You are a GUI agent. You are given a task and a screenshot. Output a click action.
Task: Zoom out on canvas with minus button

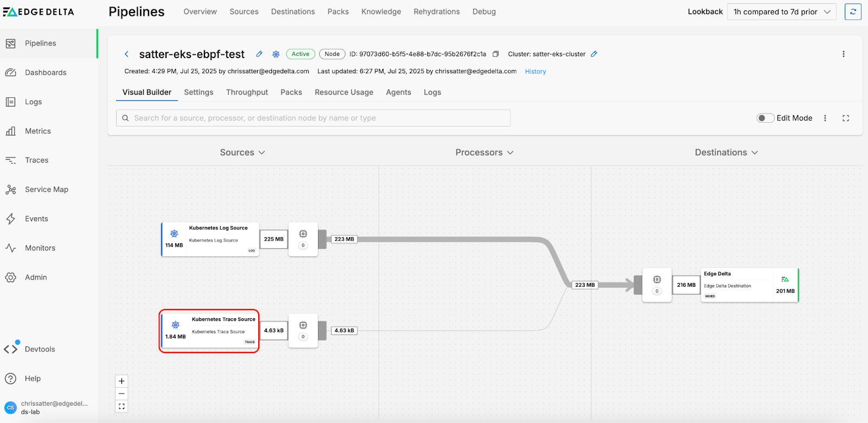click(x=122, y=394)
